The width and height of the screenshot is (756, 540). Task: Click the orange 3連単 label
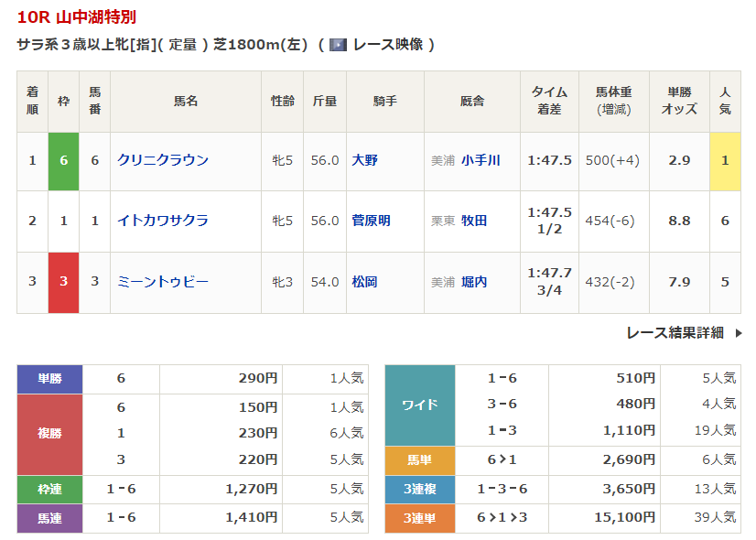(x=419, y=518)
